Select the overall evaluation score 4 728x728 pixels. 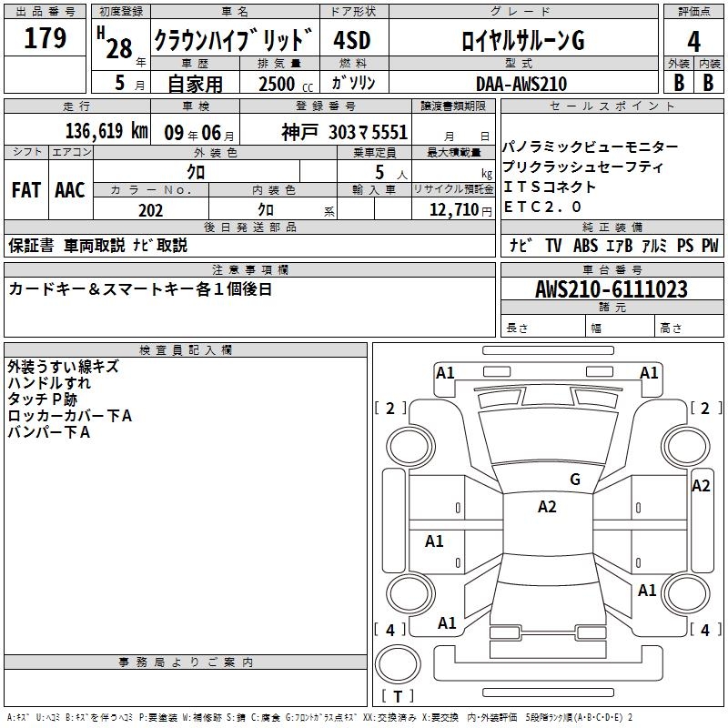coord(694,40)
